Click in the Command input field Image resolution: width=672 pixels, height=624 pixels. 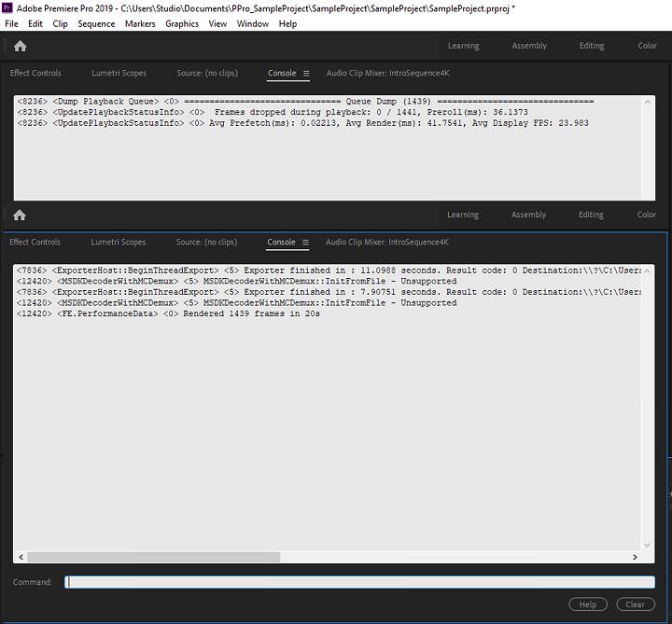point(359,582)
